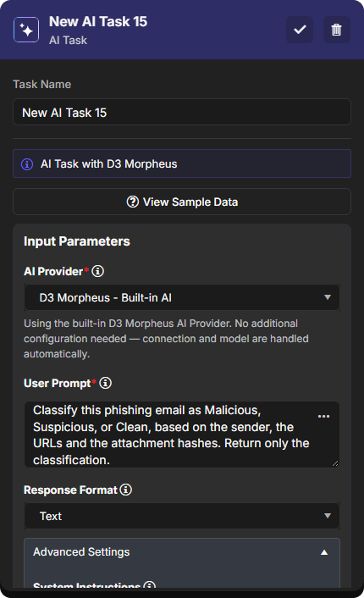Click the info icon beside AI Provider
This screenshot has height=598, width=364.
tap(98, 271)
